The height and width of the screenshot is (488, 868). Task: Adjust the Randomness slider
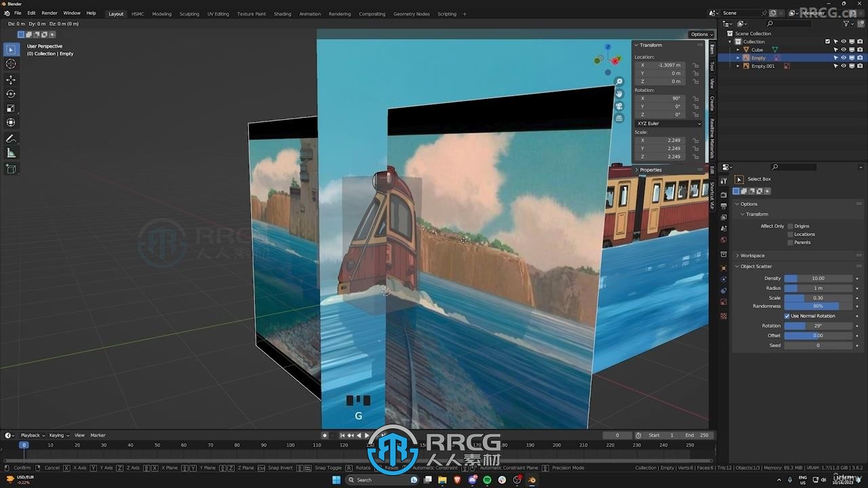coord(818,306)
